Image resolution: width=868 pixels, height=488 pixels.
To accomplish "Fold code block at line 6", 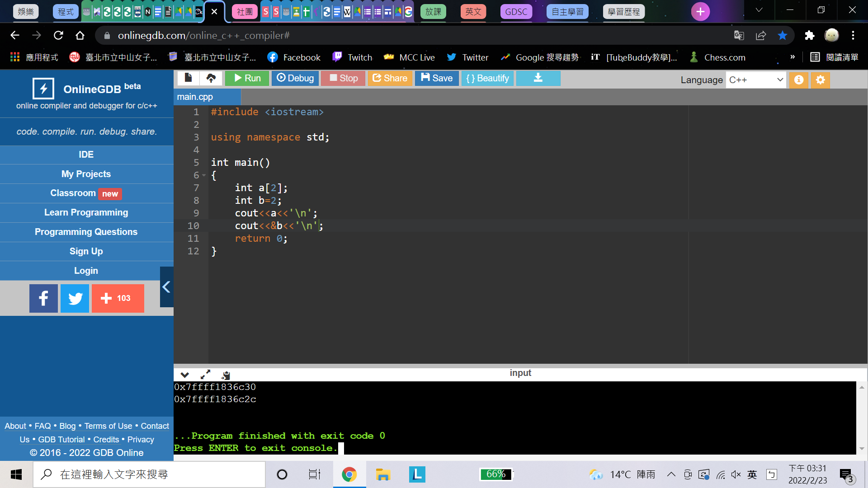I will 204,175.
